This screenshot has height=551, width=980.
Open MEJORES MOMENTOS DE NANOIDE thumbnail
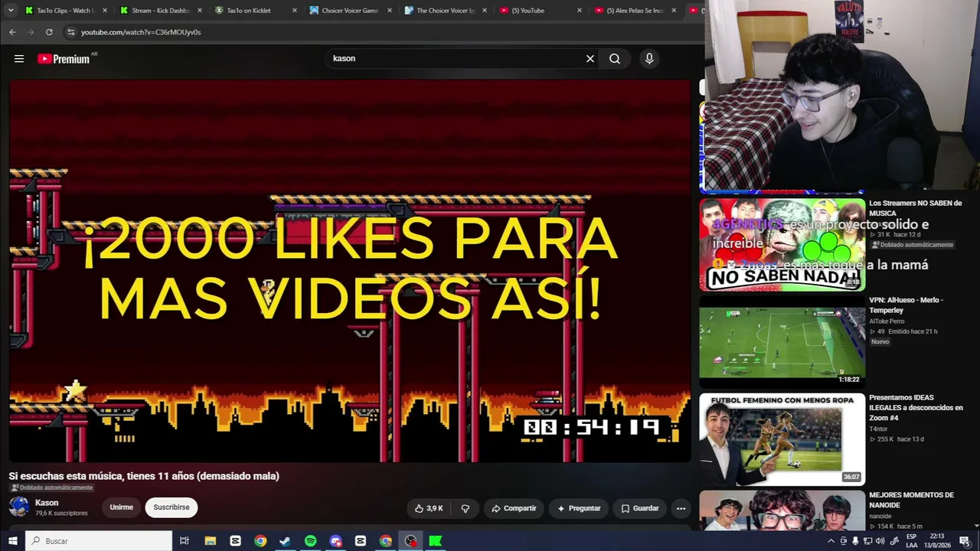coord(782,510)
